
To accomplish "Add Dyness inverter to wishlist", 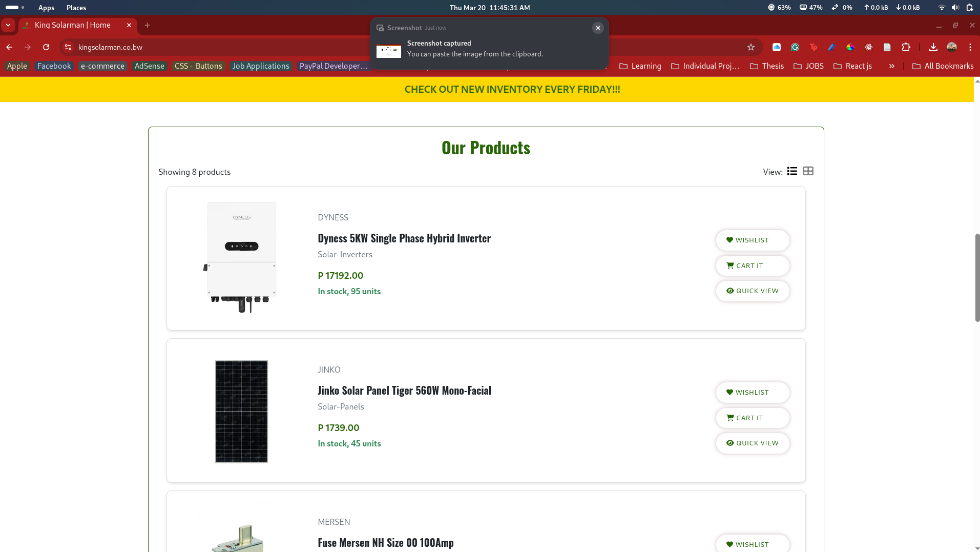I will pyautogui.click(x=752, y=240).
